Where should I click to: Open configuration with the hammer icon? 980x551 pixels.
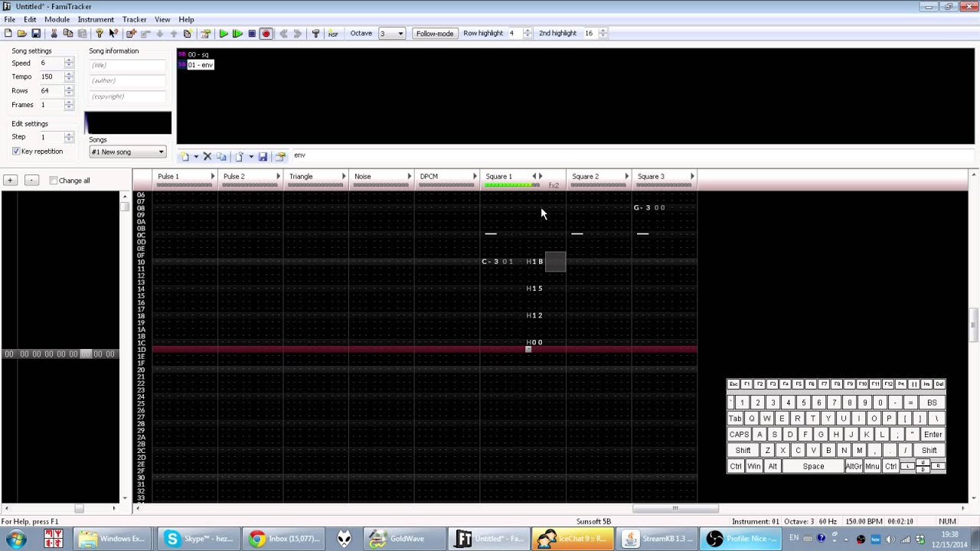(315, 34)
